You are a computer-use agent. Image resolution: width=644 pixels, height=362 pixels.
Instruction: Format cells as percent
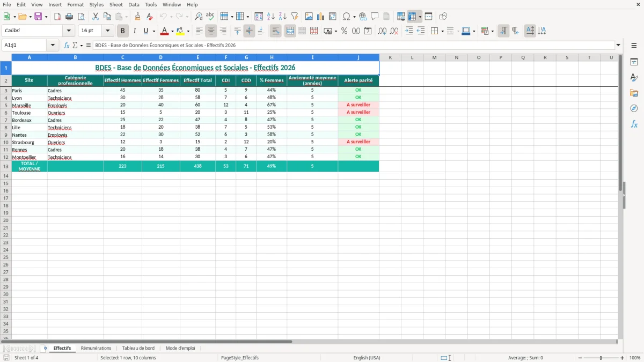pos(344,31)
